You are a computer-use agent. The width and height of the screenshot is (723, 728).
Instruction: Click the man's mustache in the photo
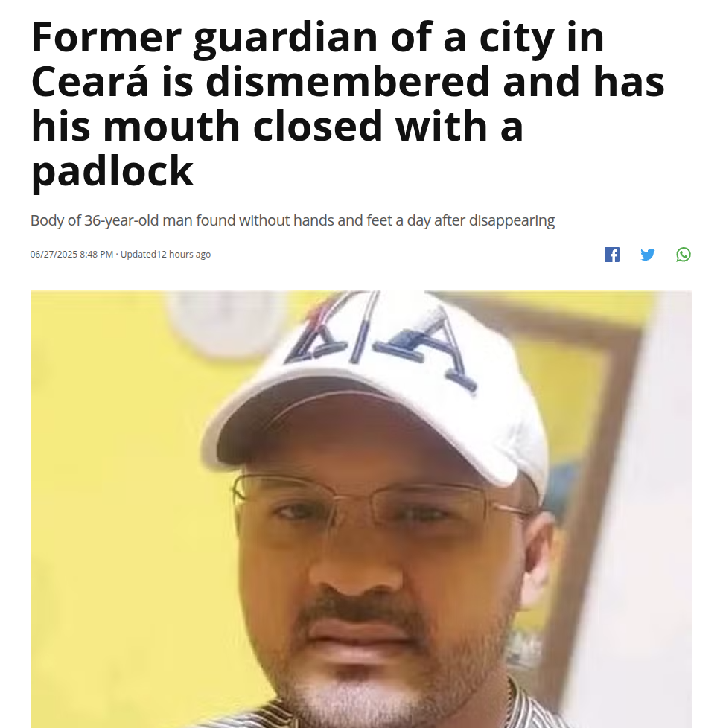pyautogui.click(x=362, y=613)
